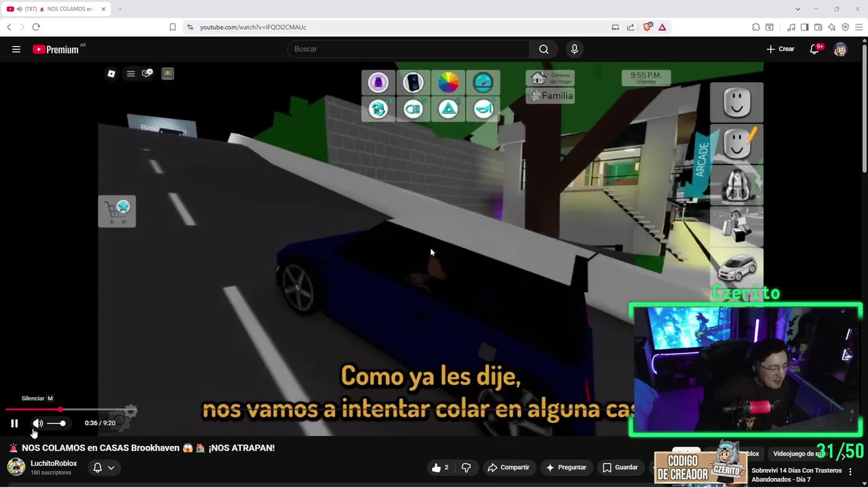Open the Brave Wallet icon
Screen dimensions: 868x488
pyautogui.click(x=818, y=27)
